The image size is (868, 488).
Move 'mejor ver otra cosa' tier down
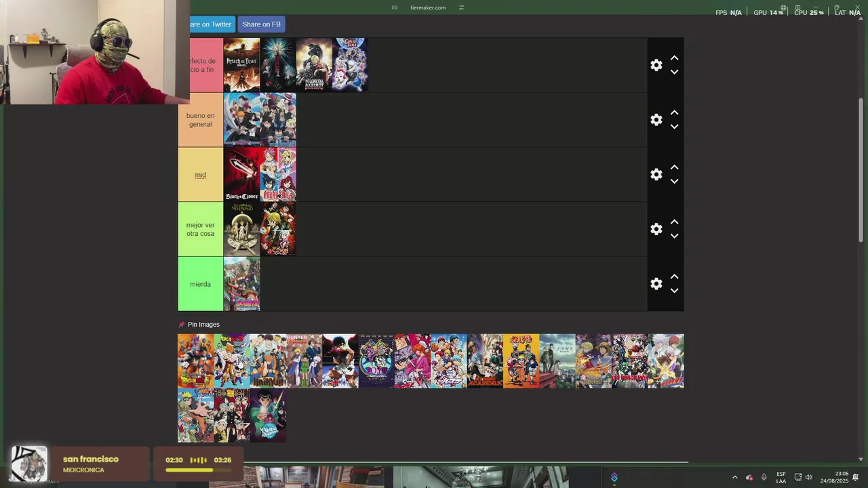(x=674, y=236)
